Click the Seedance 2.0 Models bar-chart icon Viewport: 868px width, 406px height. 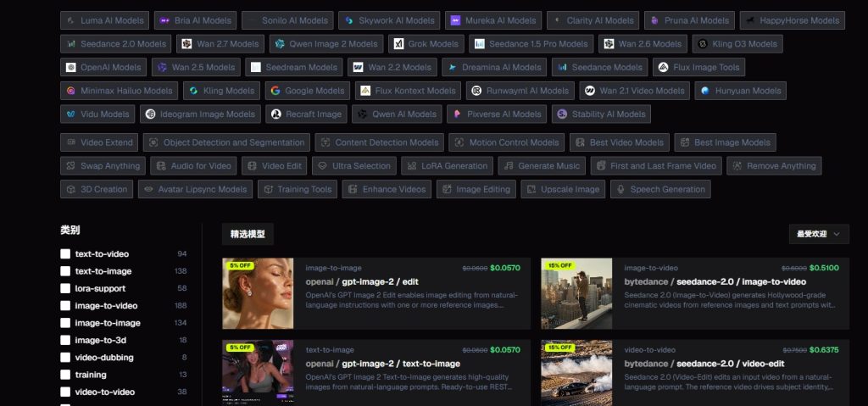point(71,44)
